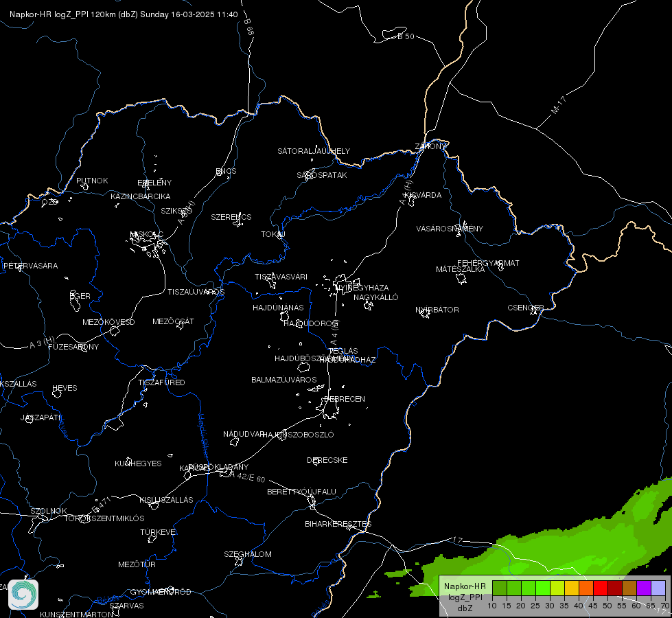This screenshot has width=672, height=618.
Task: Click the PÉTERVÁSÁRA city label
Action: [x=30, y=266]
